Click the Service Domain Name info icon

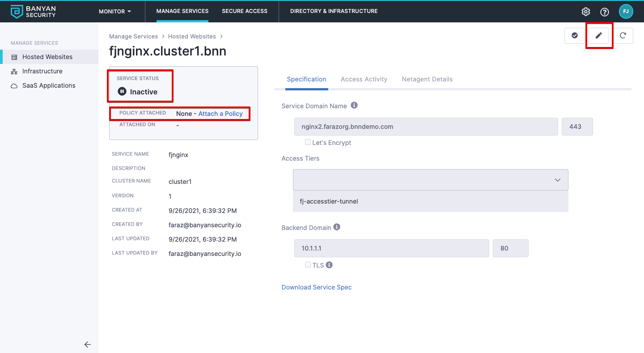[x=354, y=106]
